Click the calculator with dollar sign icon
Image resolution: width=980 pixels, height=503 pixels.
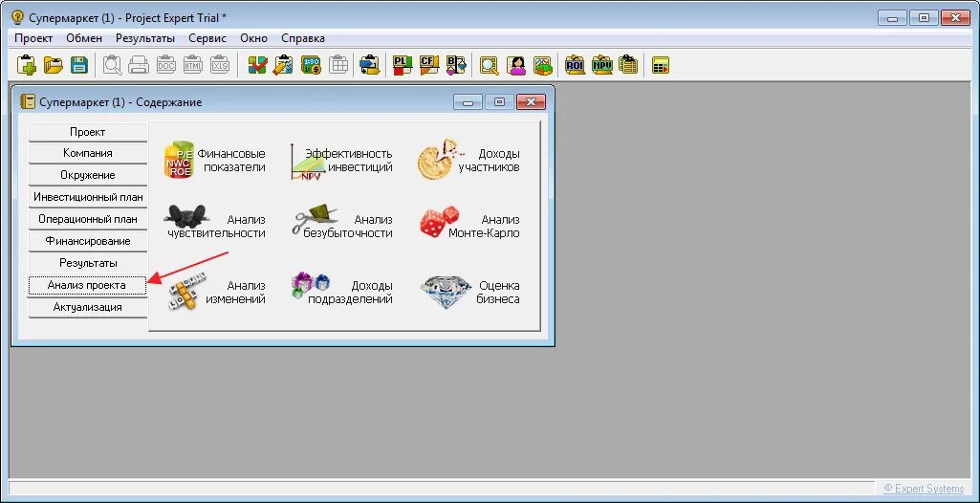point(311,65)
